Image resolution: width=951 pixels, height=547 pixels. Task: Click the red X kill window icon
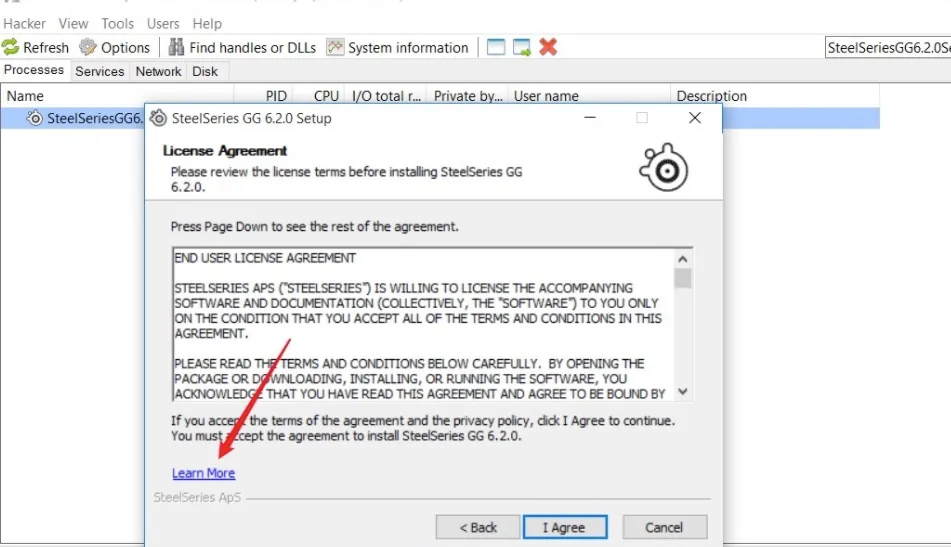tap(548, 47)
